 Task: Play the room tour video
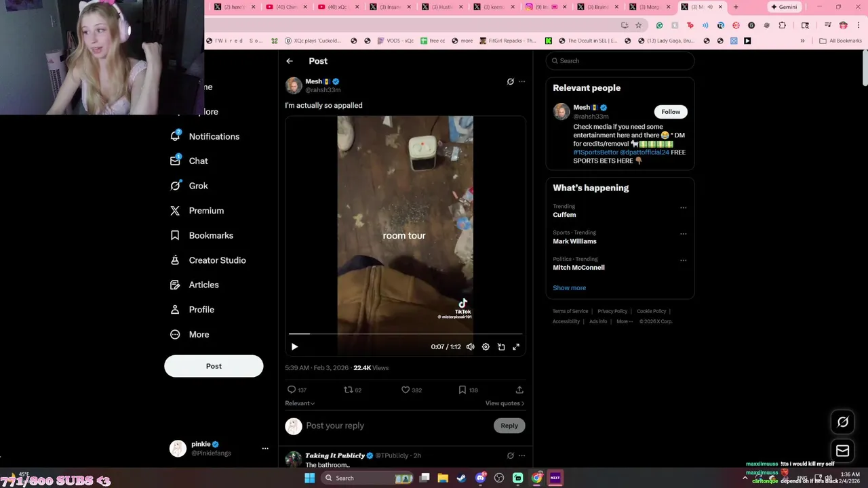[294, 346]
